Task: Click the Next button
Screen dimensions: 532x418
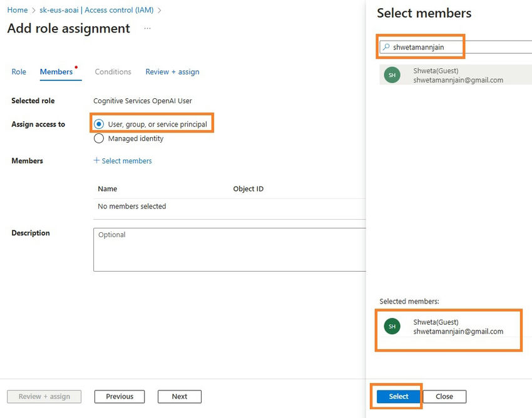Action: (x=179, y=396)
